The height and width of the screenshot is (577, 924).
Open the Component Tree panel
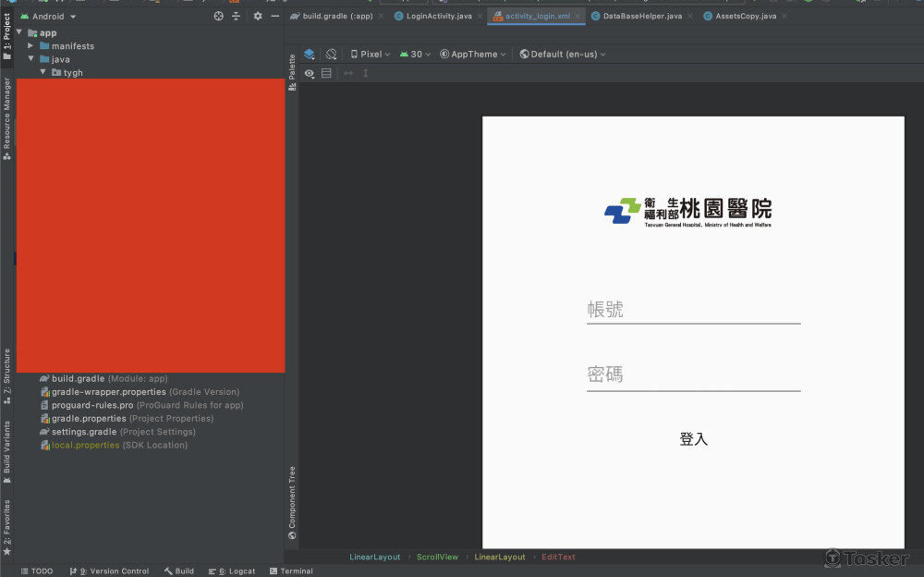pos(292,502)
